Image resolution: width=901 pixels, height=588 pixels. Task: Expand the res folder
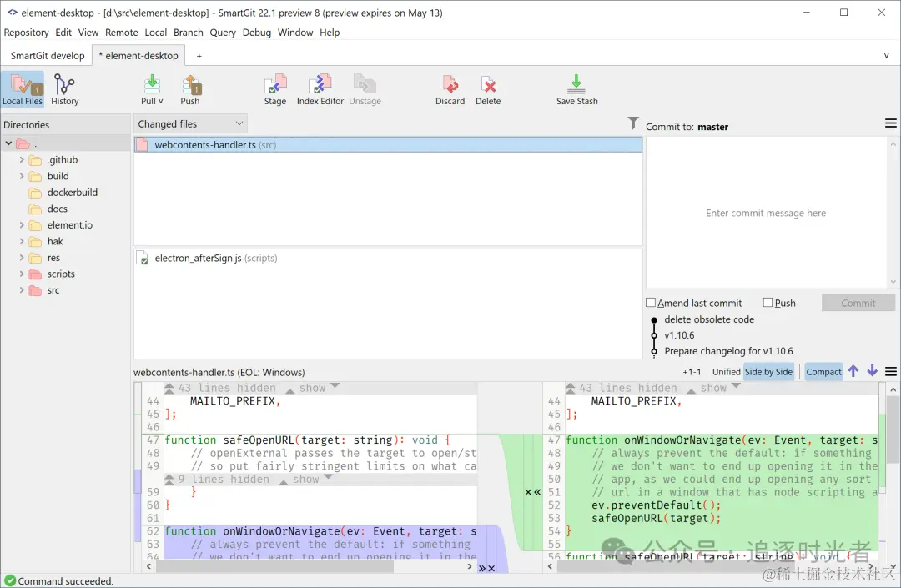pos(22,258)
